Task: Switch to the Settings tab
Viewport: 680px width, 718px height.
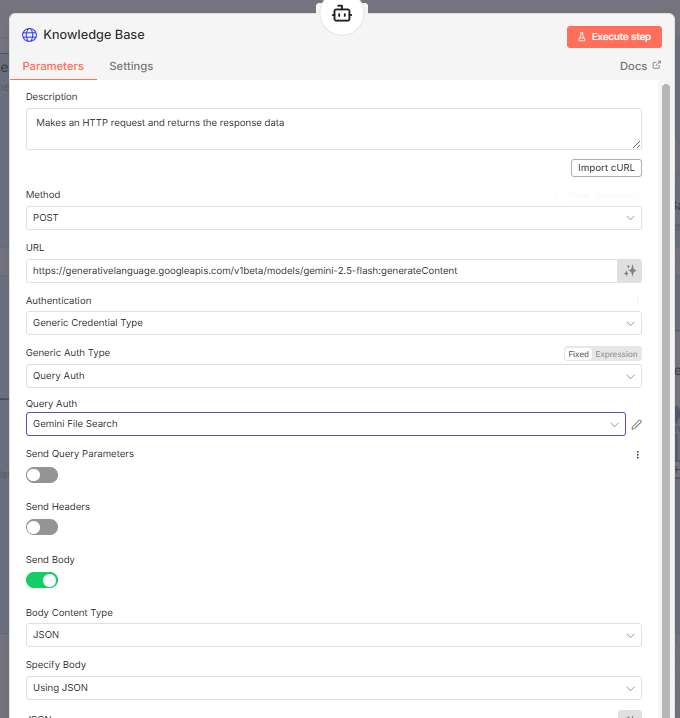Action: (x=131, y=66)
